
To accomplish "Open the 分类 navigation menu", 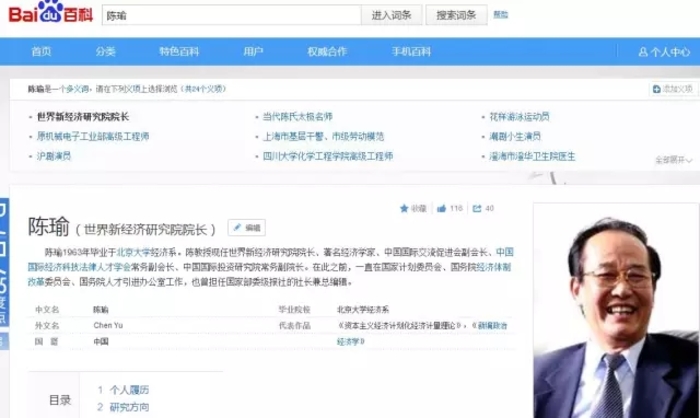I will tap(105, 51).
